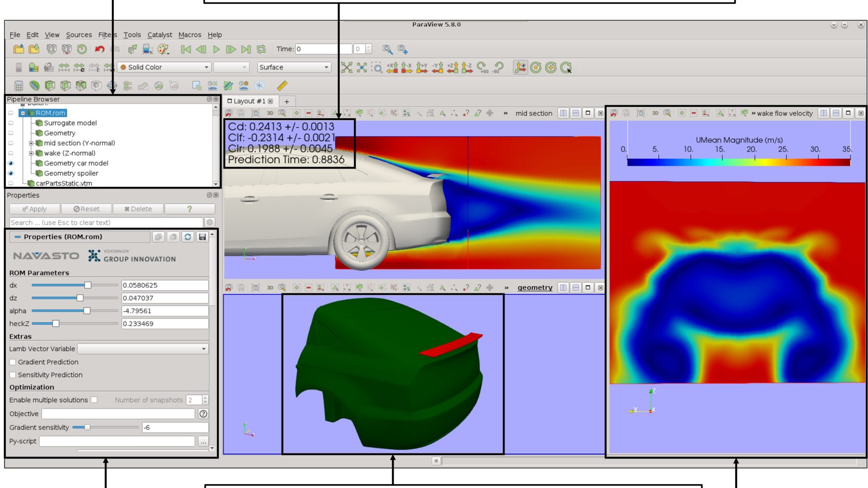
Task: Click the Undo red arrow icon
Action: 100,49
